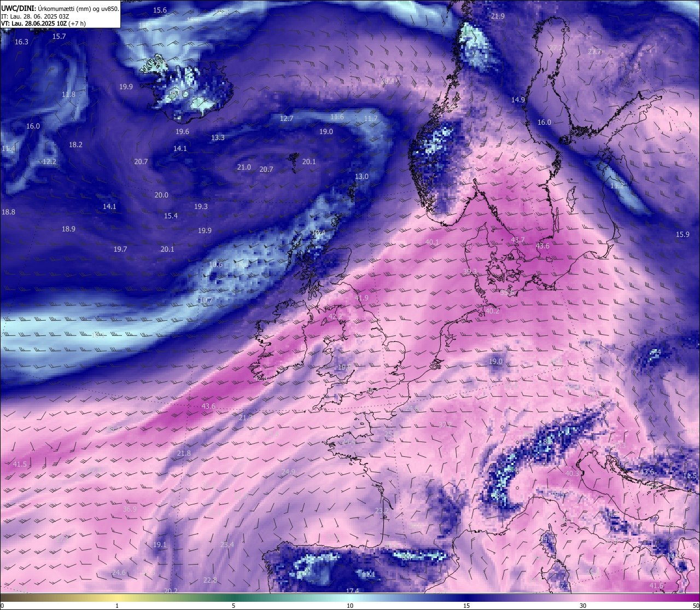Click the 22.8 value label
Viewport: 700px width, 610px height.
click(x=209, y=580)
